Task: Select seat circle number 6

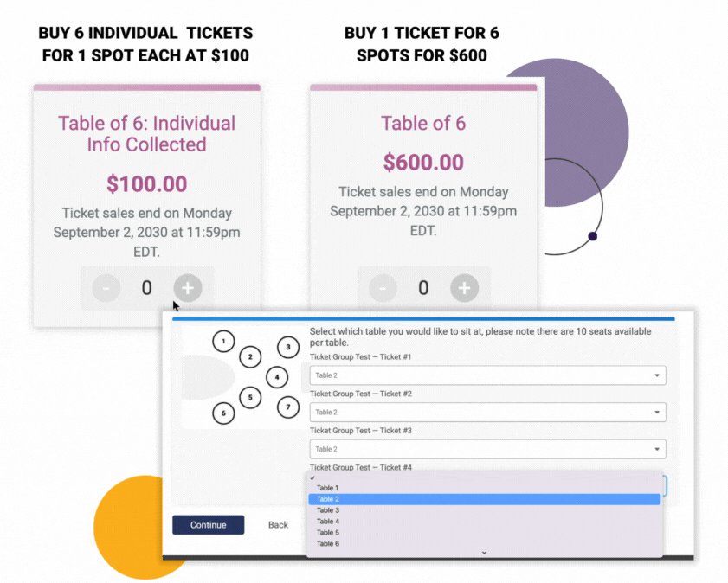Action: tap(223, 413)
